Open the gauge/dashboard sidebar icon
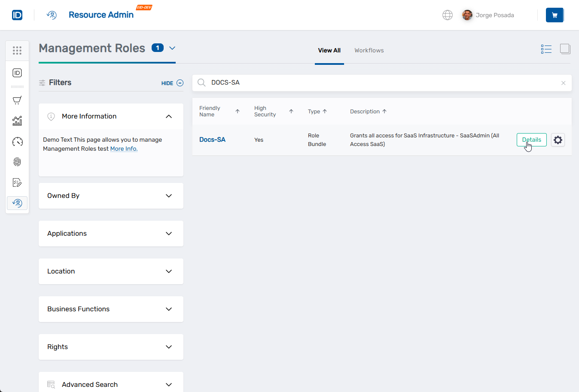Viewport: 579px width, 392px height. point(17,141)
